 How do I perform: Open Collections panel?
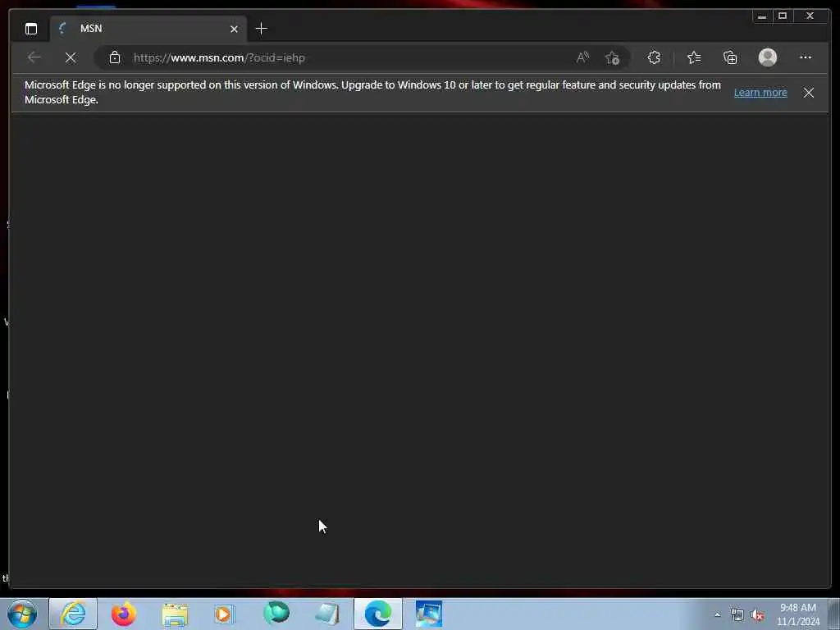click(x=730, y=57)
